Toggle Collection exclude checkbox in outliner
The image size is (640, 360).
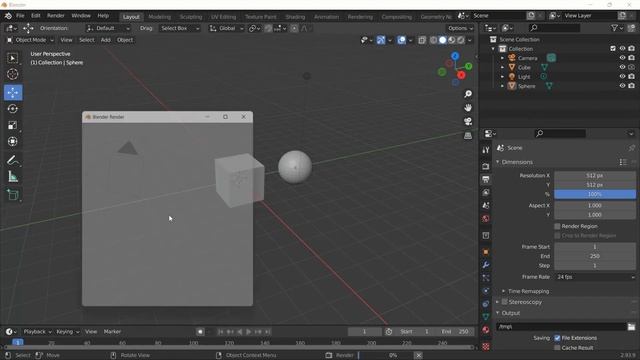[x=613, y=49]
